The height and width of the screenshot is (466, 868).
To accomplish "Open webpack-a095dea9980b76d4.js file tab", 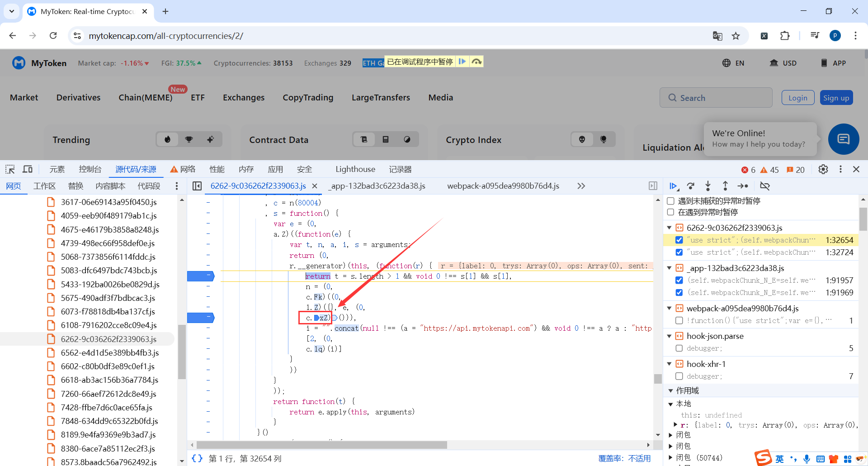I will (503, 186).
